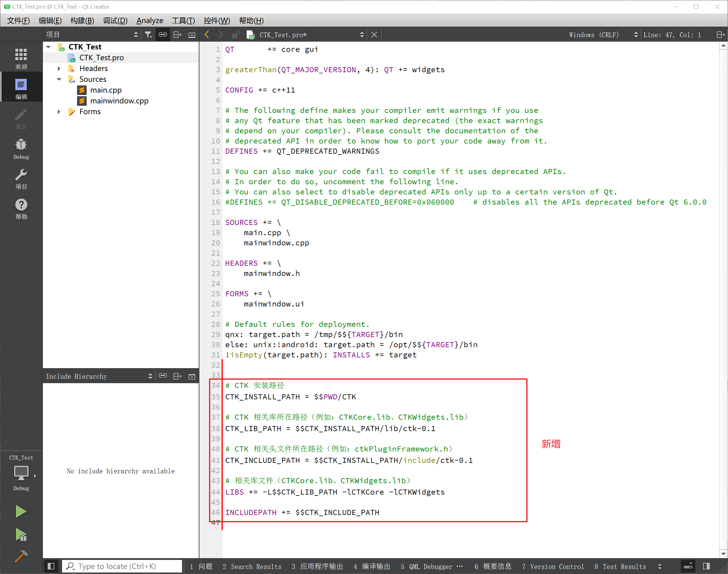Toggle synchronize with editor link icon

(163, 35)
